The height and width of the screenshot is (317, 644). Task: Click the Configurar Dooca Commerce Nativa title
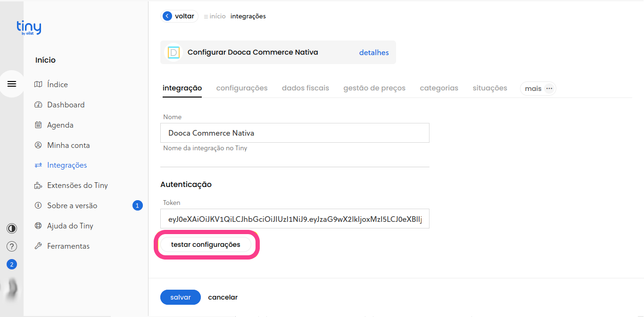point(253,52)
